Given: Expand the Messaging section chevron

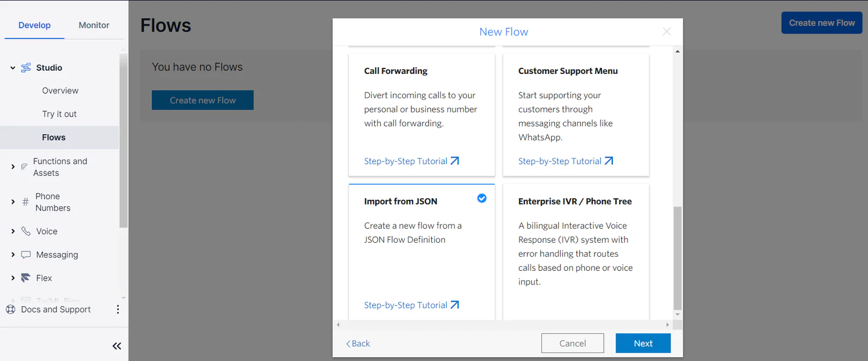Looking at the screenshot, I should pos(12,255).
